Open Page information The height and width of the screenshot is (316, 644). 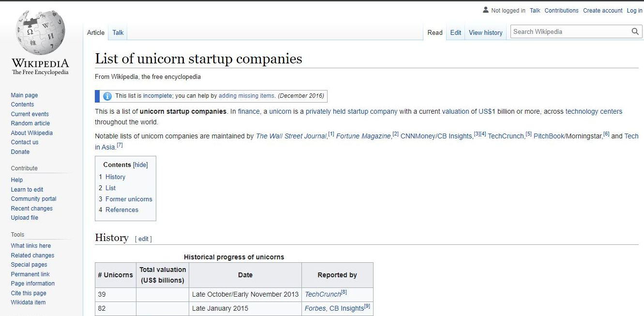tap(33, 284)
